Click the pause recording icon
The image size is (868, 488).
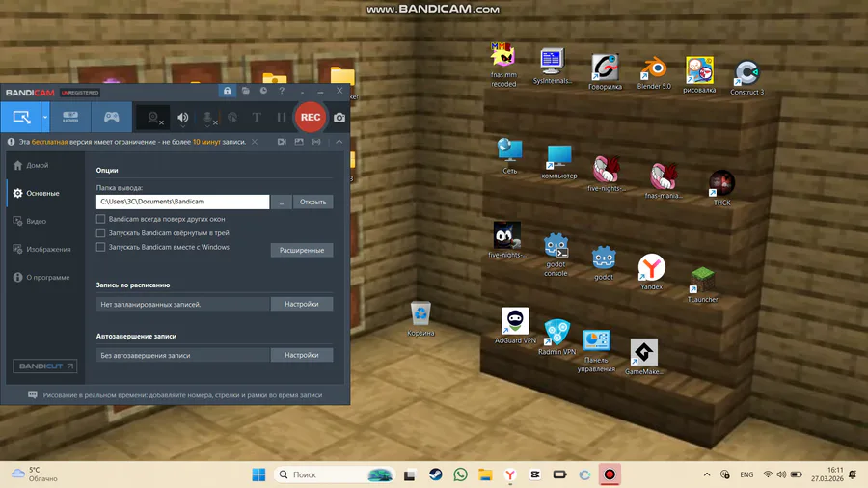282,118
